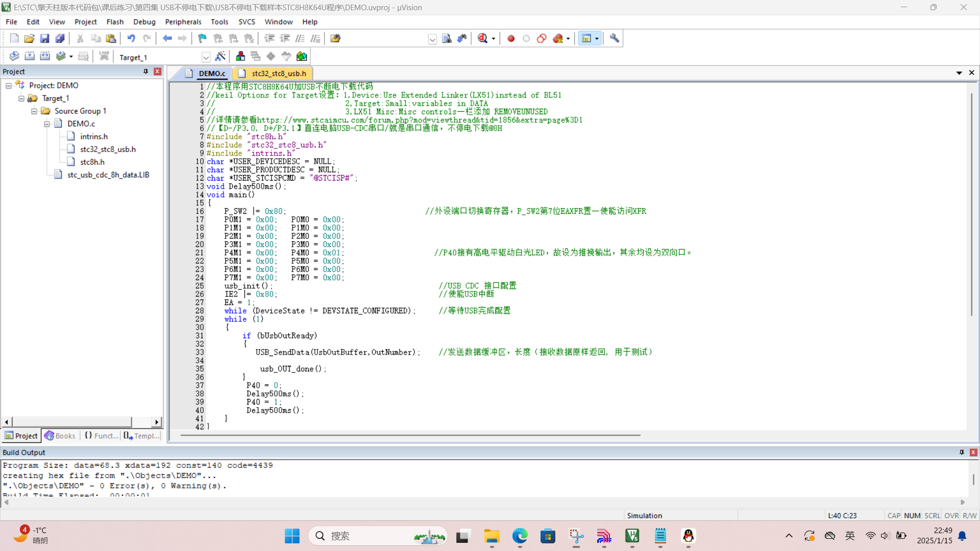Viewport: 980px width, 551px height.
Task: Switch to stc32_stc8_usb.h tab
Action: (273, 73)
